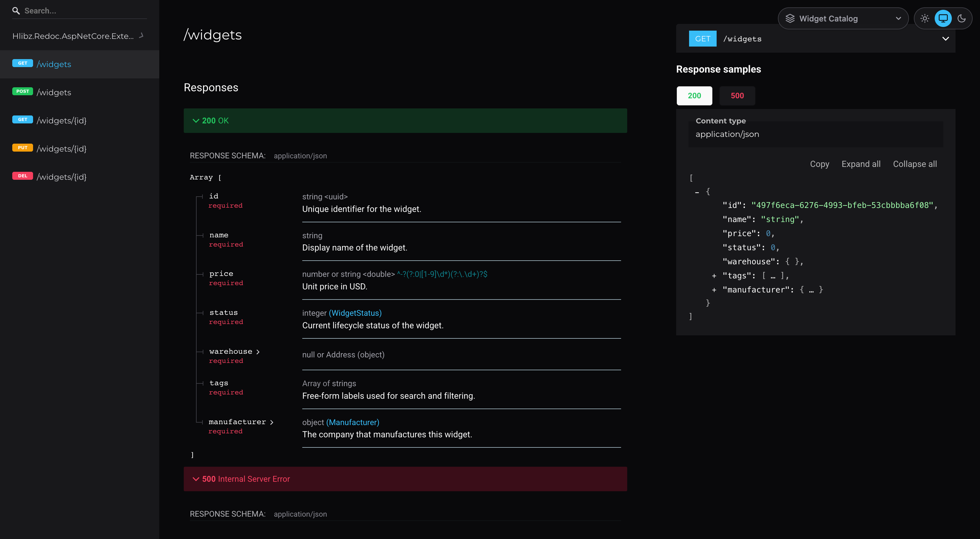Open the Content type application/json selector
Viewport: 980px width, 539px height.
coord(815,134)
